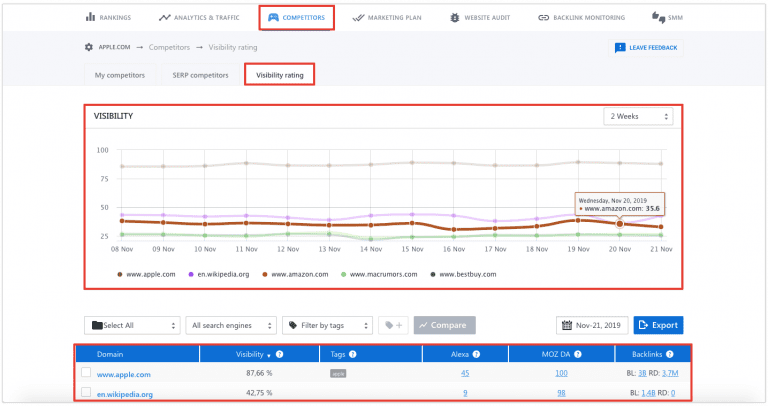Click the Export button
768x406 pixels.
658,325
